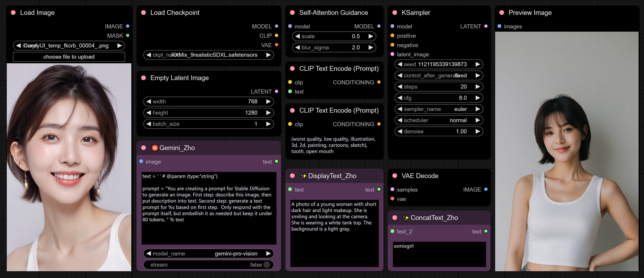Increase steps value with right arrow
Screen dimensions: 644x278
[x=478, y=87]
